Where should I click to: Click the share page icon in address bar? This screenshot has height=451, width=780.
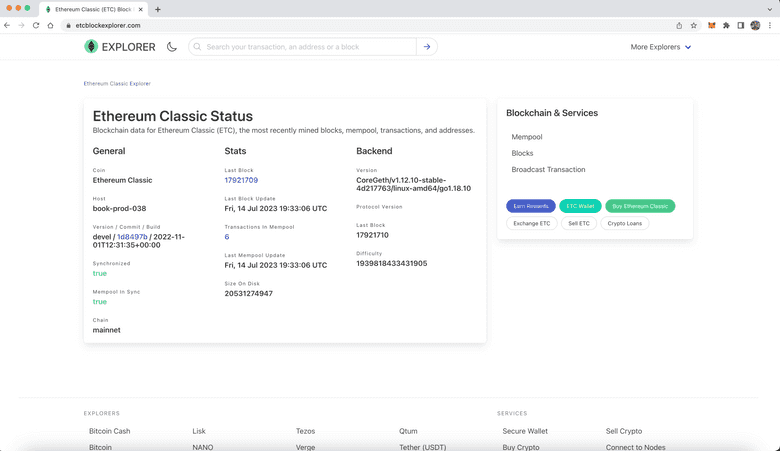pyautogui.click(x=679, y=25)
